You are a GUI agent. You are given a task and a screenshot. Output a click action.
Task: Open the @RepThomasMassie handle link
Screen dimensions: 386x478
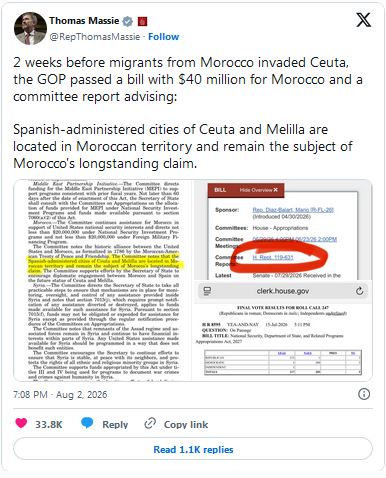95,37
